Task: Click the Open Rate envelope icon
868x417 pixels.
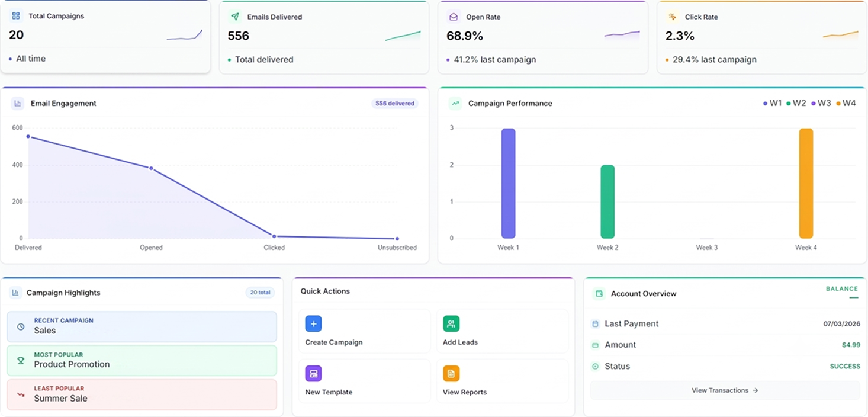Action: tap(454, 17)
